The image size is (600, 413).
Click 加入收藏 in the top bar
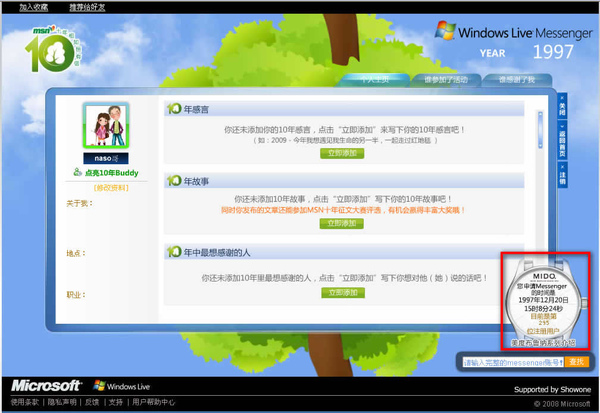click(34, 7)
